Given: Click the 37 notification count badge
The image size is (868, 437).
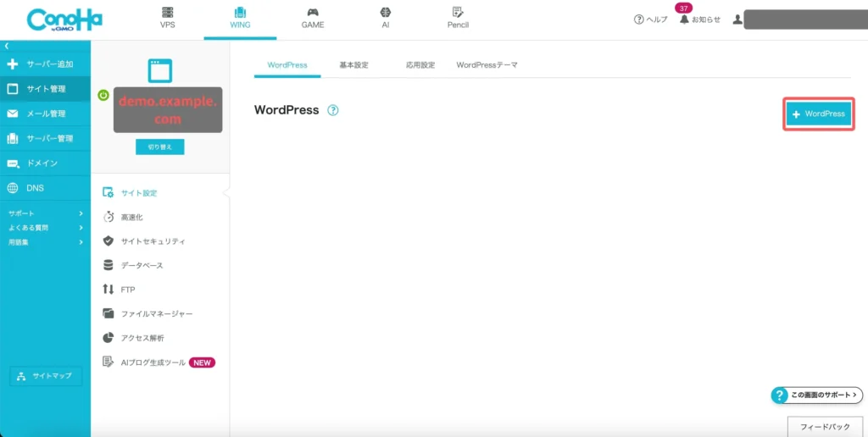Looking at the screenshot, I should click(x=683, y=8).
